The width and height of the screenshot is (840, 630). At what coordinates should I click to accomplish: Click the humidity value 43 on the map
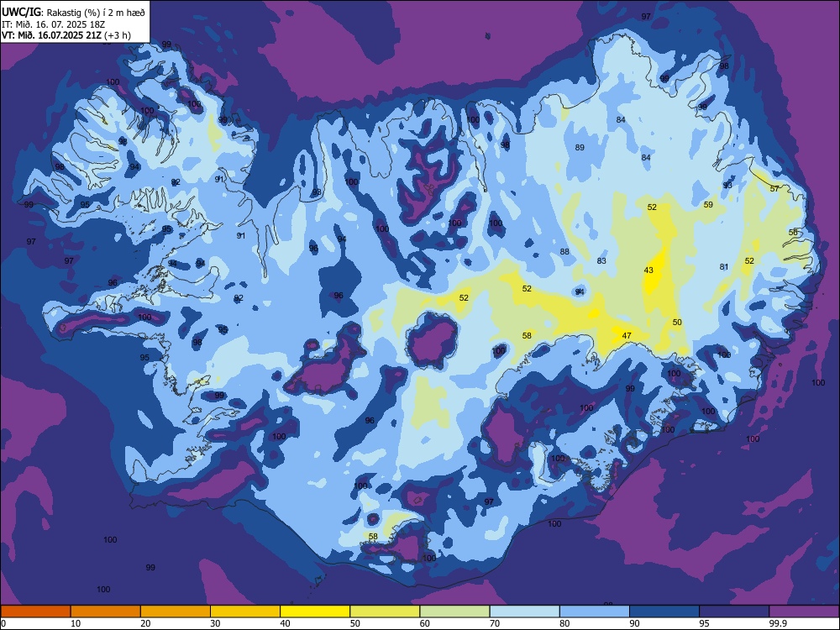(648, 270)
